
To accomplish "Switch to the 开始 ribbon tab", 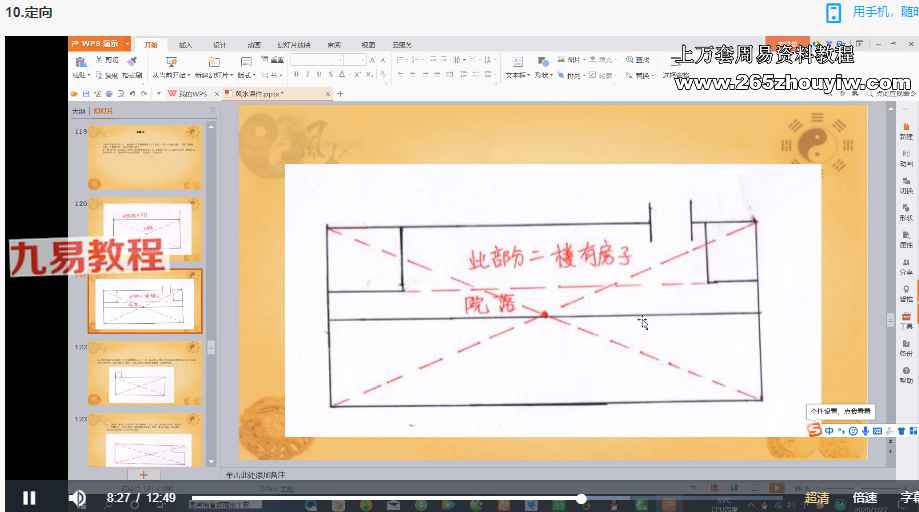I will point(151,45).
